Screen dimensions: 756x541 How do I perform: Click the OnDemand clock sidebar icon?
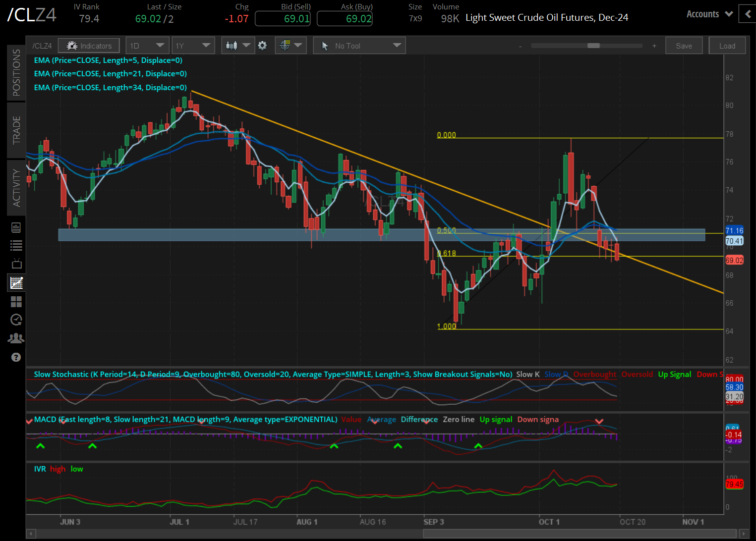coord(16,320)
